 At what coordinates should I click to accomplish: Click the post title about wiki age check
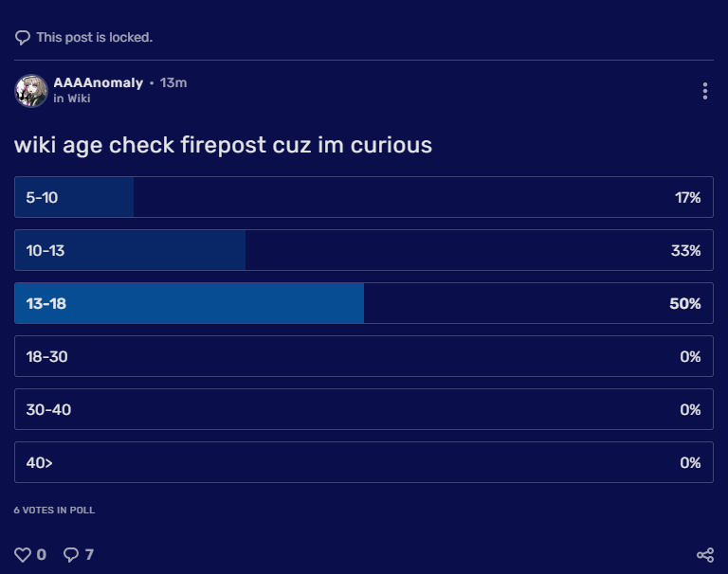(223, 145)
